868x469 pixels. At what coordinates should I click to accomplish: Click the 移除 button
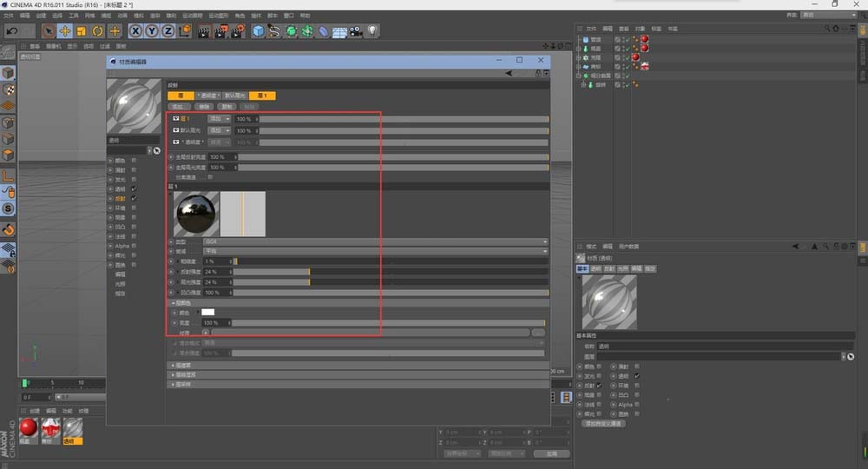pyautogui.click(x=204, y=106)
